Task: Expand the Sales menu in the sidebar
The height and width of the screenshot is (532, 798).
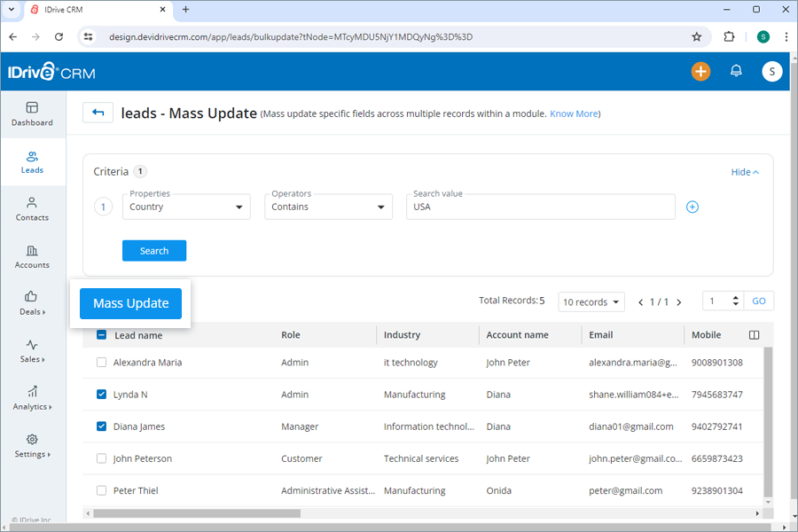Action: click(x=32, y=352)
